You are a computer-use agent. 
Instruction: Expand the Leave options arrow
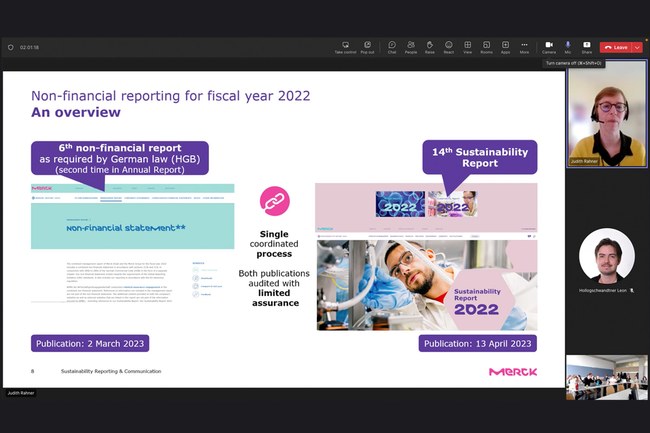[x=638, y=47]
